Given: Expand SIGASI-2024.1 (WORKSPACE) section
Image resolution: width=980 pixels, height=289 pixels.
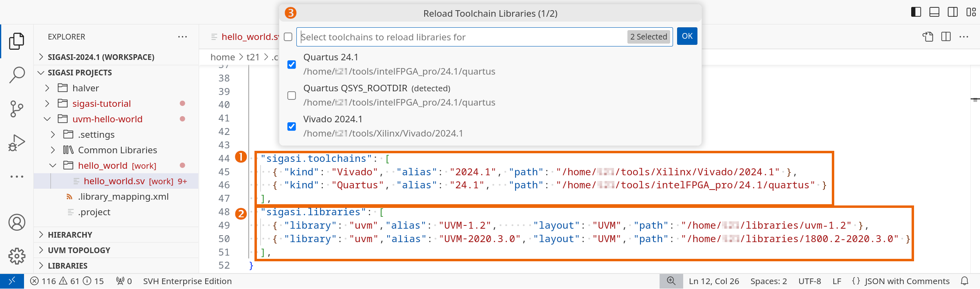Looking at the screenshot, I should click(x=41, y=57).
